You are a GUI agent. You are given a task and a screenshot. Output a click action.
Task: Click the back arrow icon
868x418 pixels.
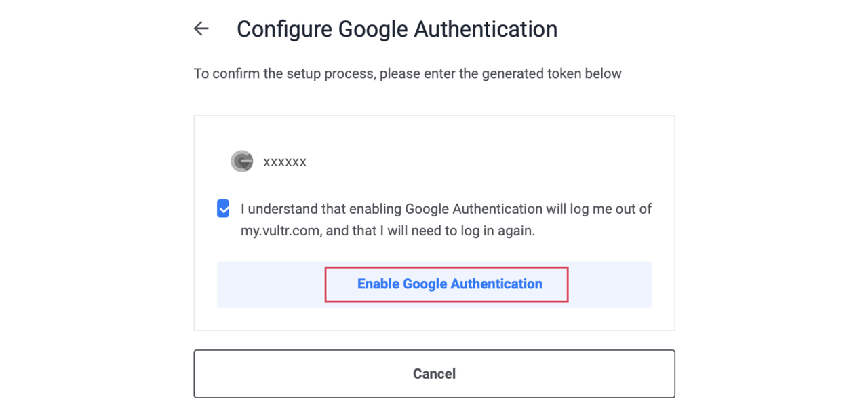(x=201, y=28)
